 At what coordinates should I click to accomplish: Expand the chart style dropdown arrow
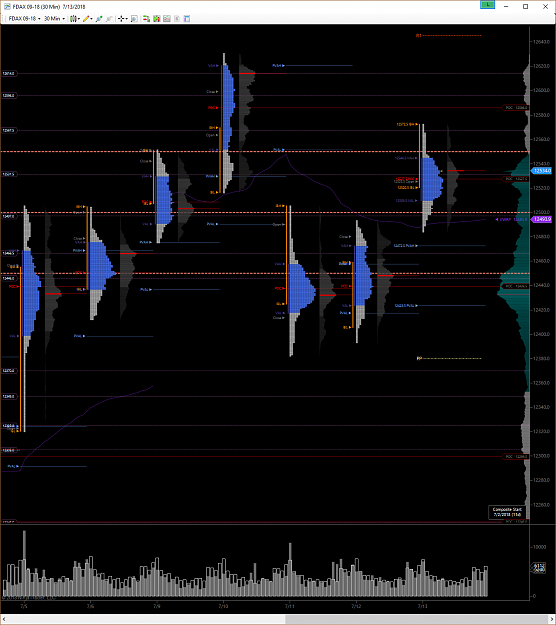(79, 19)
